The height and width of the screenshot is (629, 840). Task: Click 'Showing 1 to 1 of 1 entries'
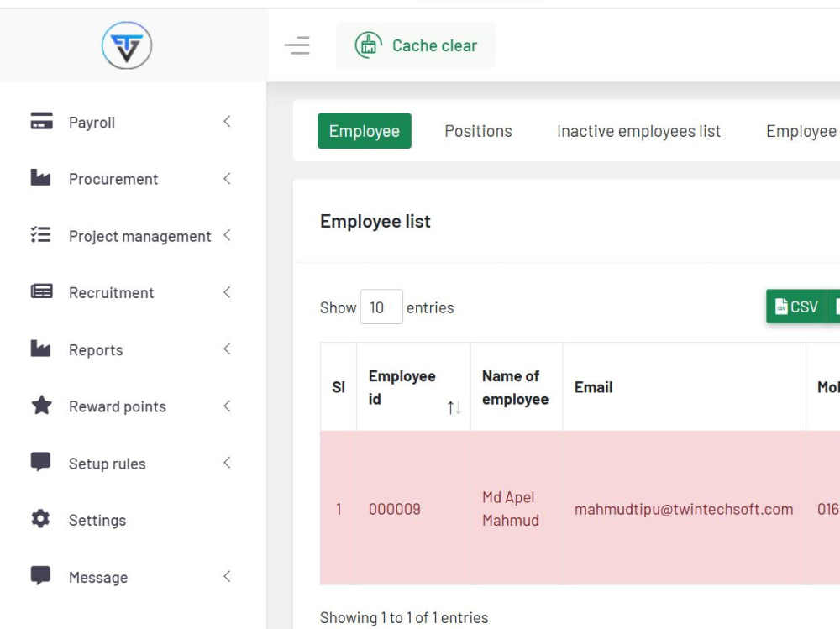(x=404, y=617)
